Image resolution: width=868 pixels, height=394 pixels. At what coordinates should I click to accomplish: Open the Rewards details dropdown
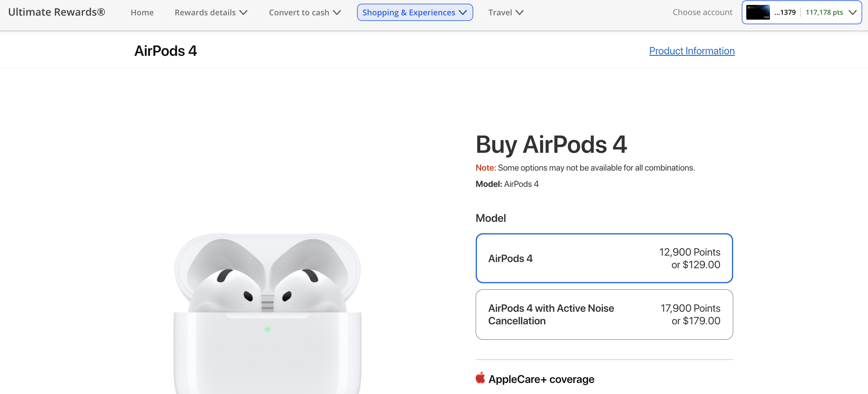coord(211,13)
